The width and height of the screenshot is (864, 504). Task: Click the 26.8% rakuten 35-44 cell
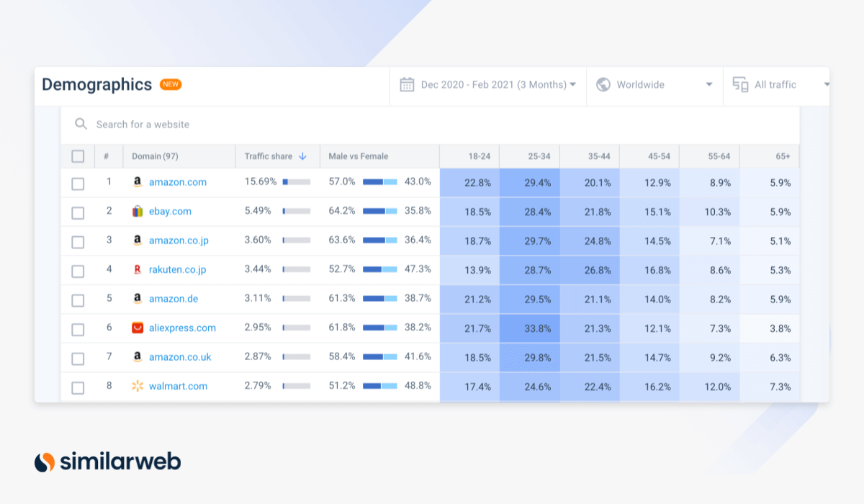[x=589, y=270]
